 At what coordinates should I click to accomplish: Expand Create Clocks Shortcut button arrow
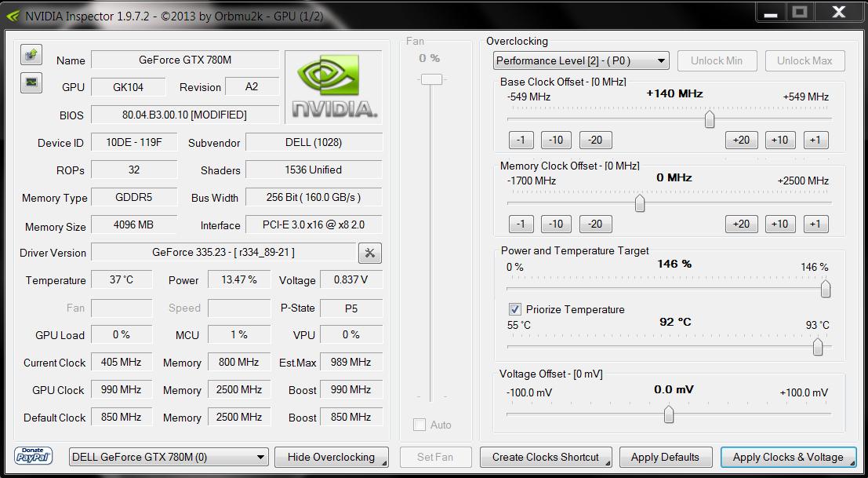[608, 463]
